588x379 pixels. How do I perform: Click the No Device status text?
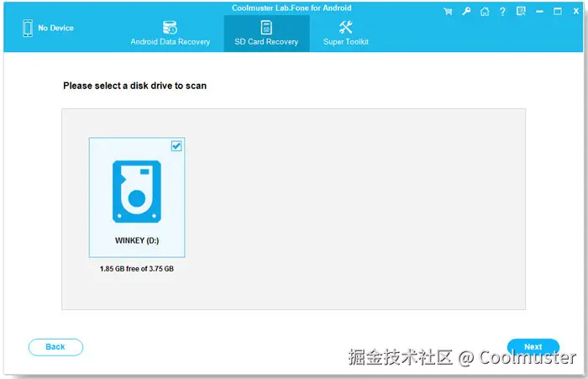click(x=56, y=28)
